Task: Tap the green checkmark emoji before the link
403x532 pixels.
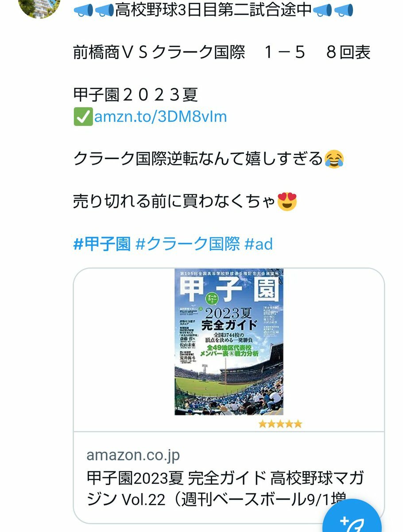Action: pos(83,117)
